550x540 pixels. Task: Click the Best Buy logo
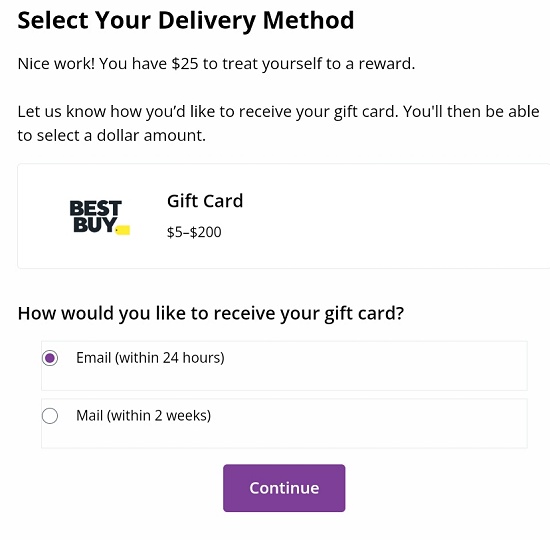coord(100,217)
